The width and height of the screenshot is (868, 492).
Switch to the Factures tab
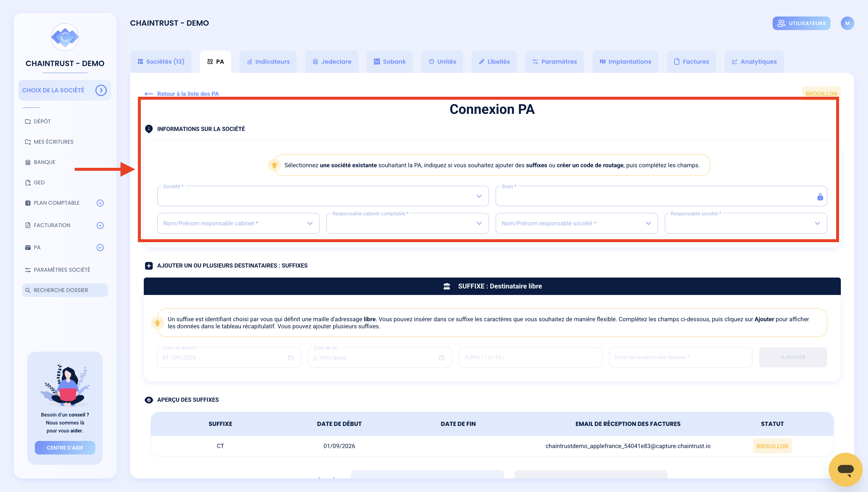point(691,61)
